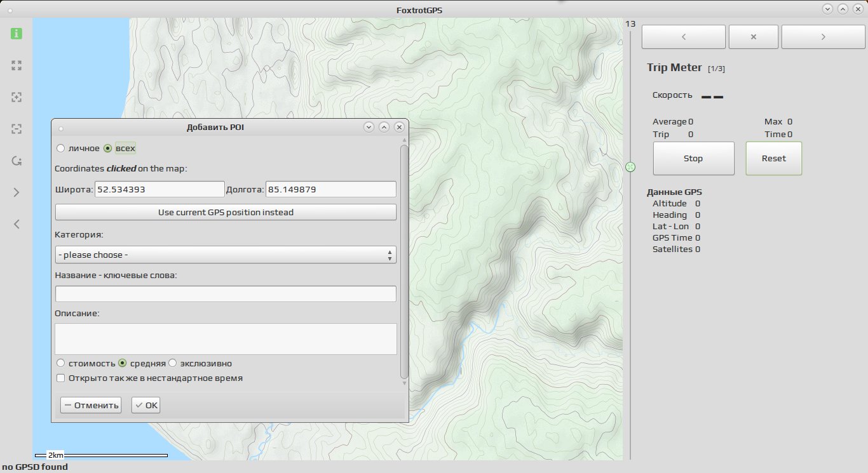Maximize the Добавить POI dialog window
The width and height of the screenshot is (868, 473).
click(x=384, y=127)
